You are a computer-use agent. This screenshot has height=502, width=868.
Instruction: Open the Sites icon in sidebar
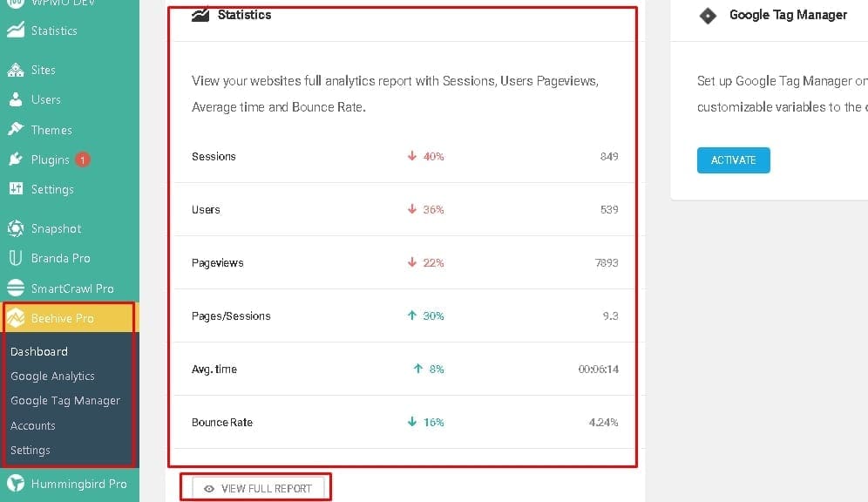(16, 70)
